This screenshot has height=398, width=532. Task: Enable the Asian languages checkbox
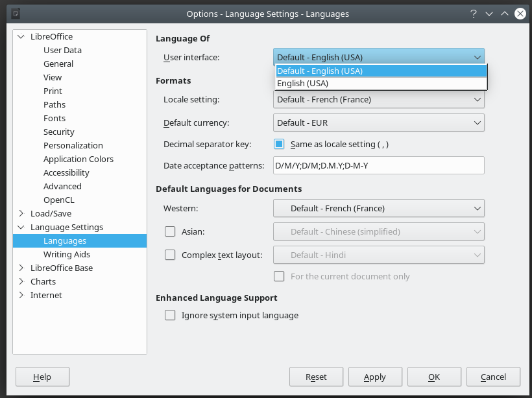(170, 231)
